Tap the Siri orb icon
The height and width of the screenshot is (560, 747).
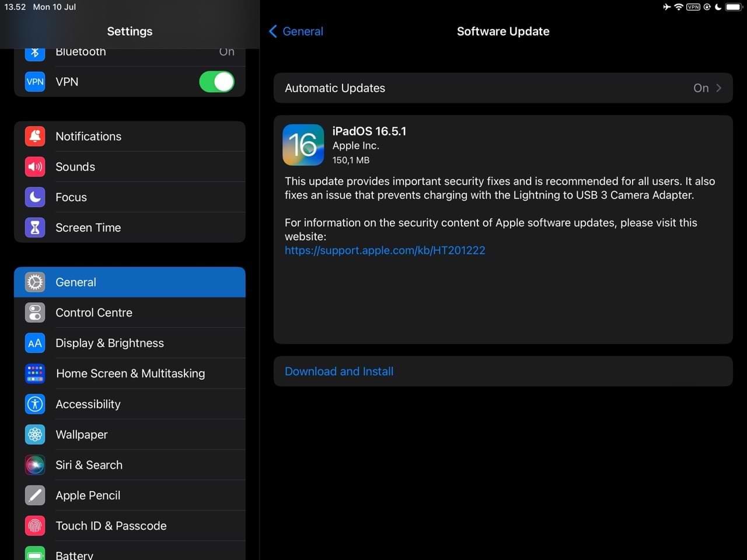pos(35,465)
